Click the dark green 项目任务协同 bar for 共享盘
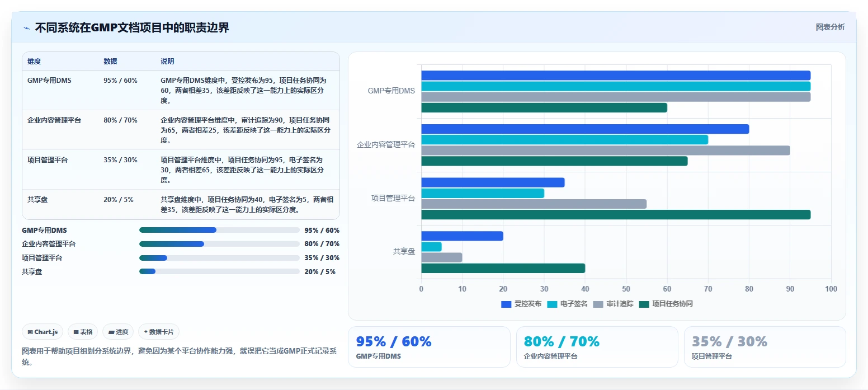This screenshot has width=868, height=390. tap(503, 269)
